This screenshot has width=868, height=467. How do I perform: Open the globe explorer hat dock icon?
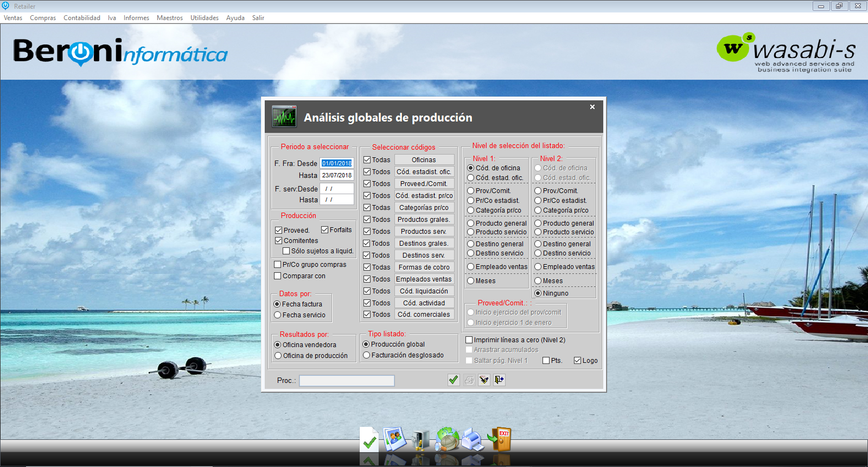click(447, 439)
